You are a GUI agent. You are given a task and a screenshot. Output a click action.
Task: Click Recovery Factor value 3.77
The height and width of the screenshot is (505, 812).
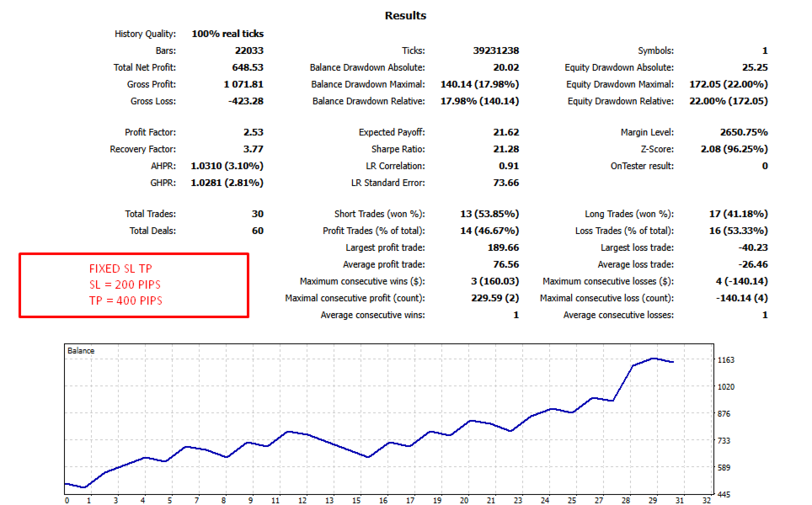click(x=254, y=149)
